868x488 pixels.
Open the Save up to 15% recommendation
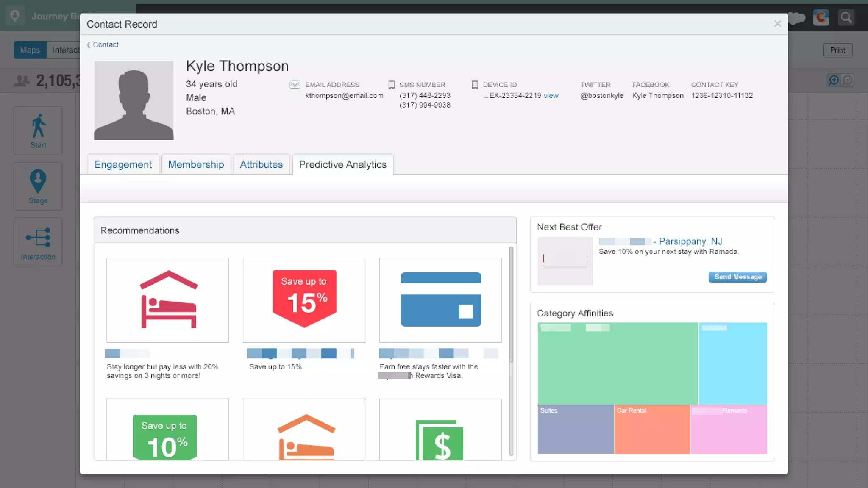click(304, 300)
